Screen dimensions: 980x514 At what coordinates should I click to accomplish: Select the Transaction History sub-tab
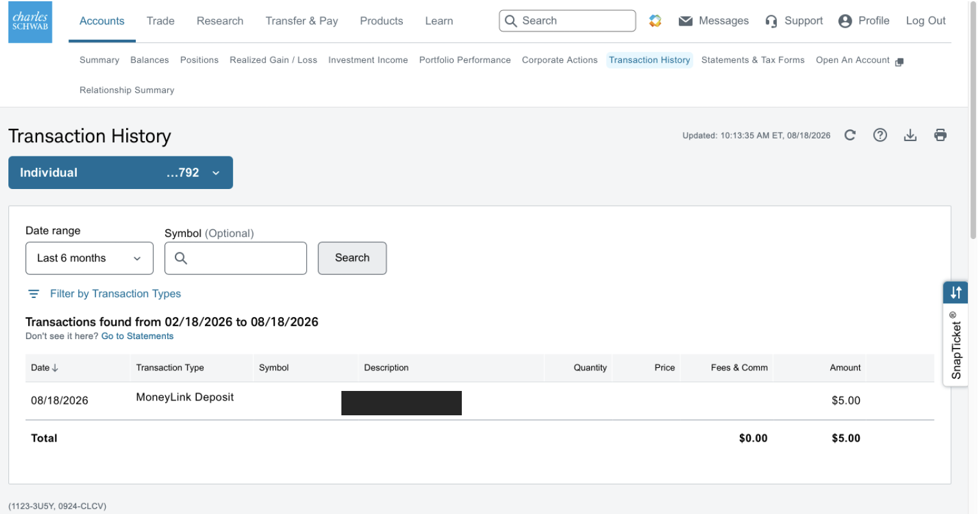(649, 60)
